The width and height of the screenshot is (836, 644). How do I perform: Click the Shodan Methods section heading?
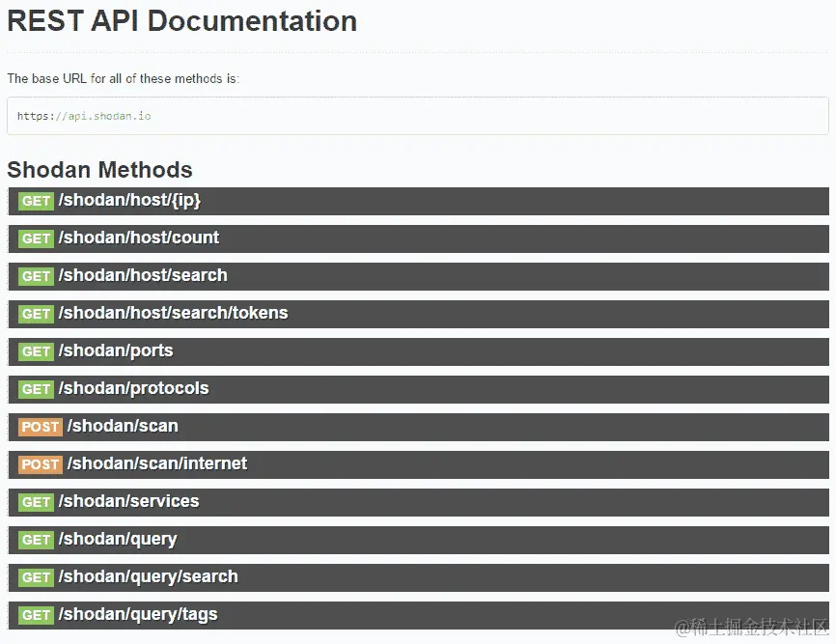point(99,170)
